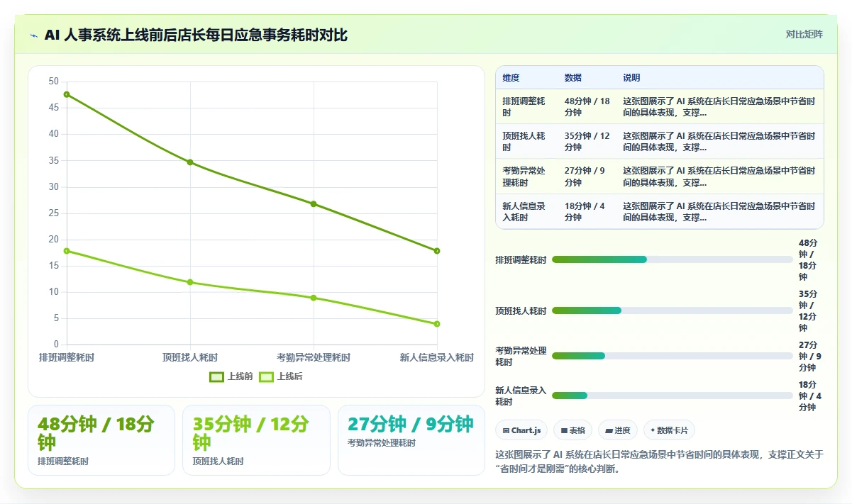Click x-axis label 排班调整耗时

[67, 357]
